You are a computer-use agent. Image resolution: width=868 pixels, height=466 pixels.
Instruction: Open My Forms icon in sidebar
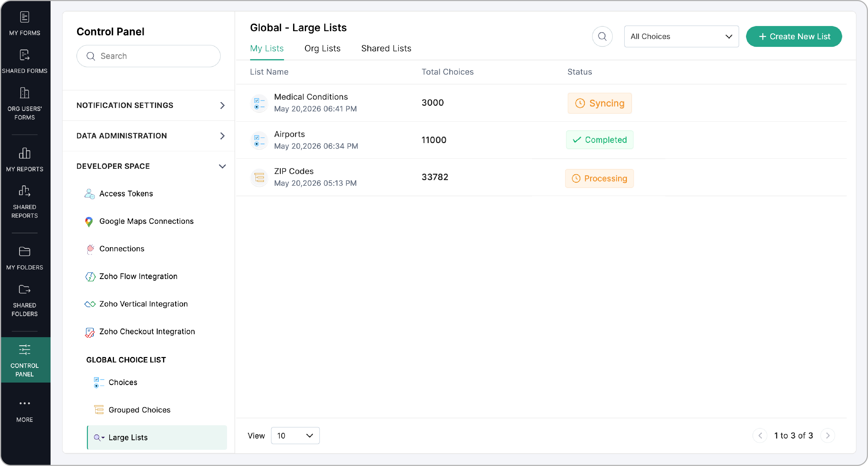coord(25,17)
